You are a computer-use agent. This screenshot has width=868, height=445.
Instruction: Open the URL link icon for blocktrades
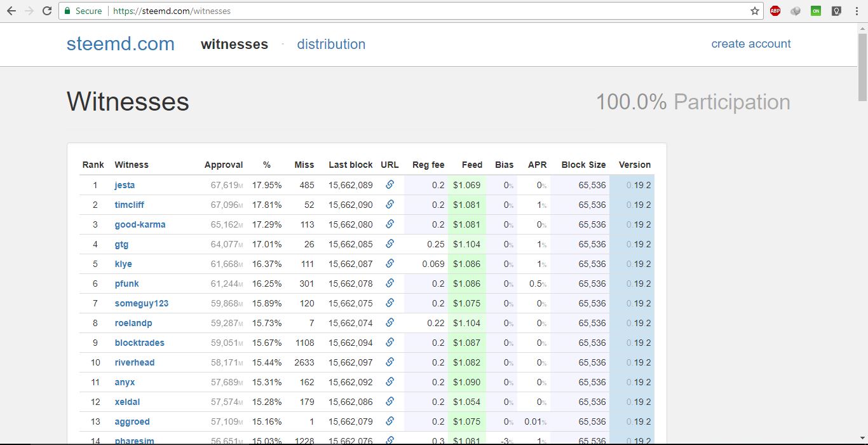tap(390, 343)
